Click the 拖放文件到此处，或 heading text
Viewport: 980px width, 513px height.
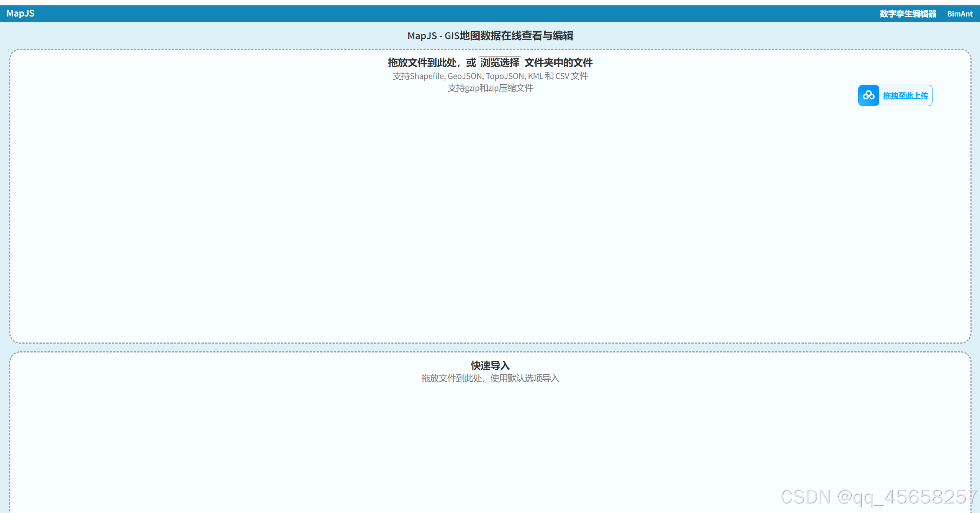click(431, 62)
